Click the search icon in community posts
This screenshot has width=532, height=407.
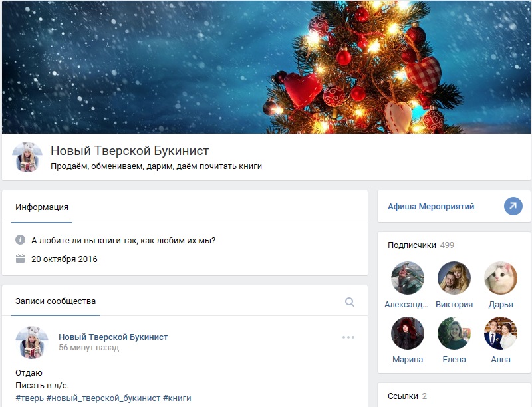point(350,302)
